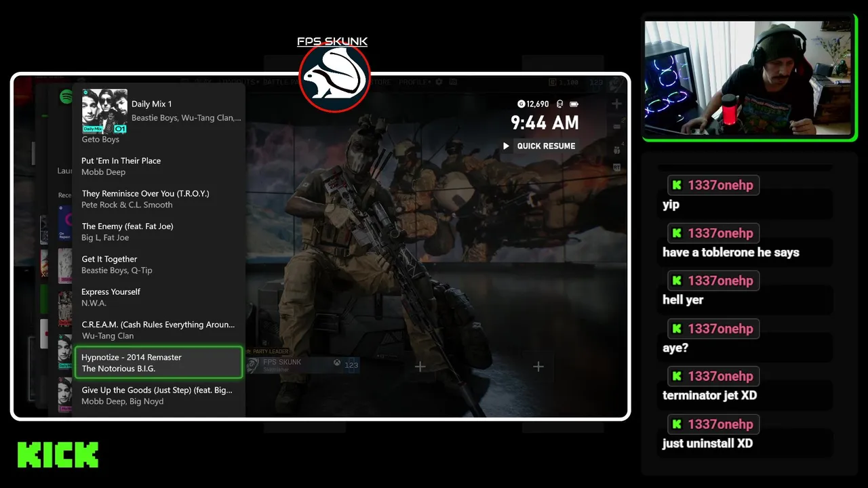Click the Xbox logo beside level 123
The image size is (868, 488).
coord(337,363)
